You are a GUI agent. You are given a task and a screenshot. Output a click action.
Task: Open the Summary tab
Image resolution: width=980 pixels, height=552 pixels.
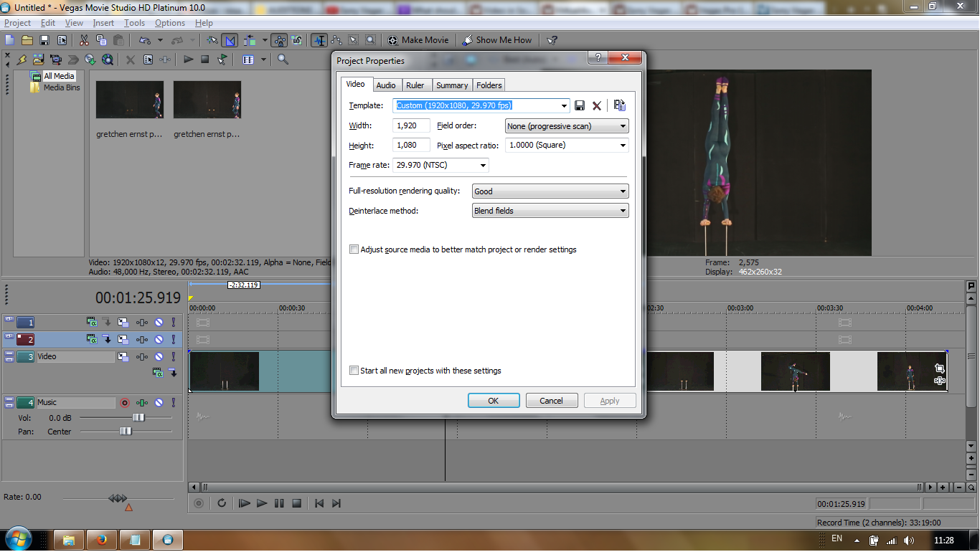pos(452,85)
